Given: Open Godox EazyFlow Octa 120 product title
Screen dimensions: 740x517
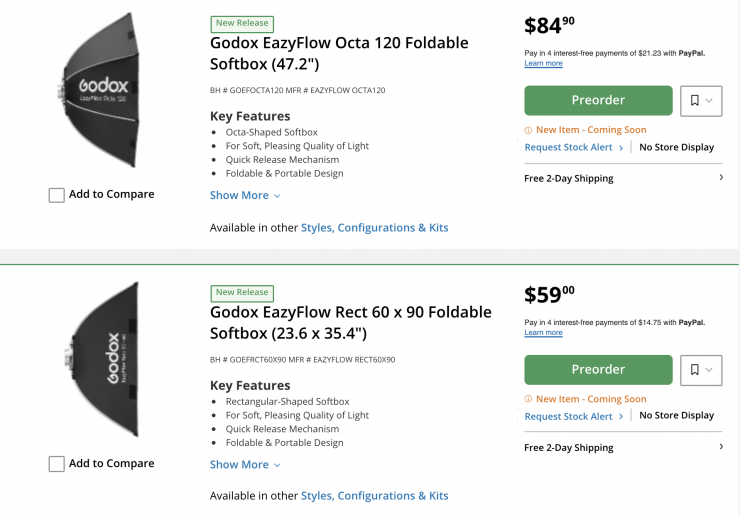Looking at the screenshot, I should point(339,52).
